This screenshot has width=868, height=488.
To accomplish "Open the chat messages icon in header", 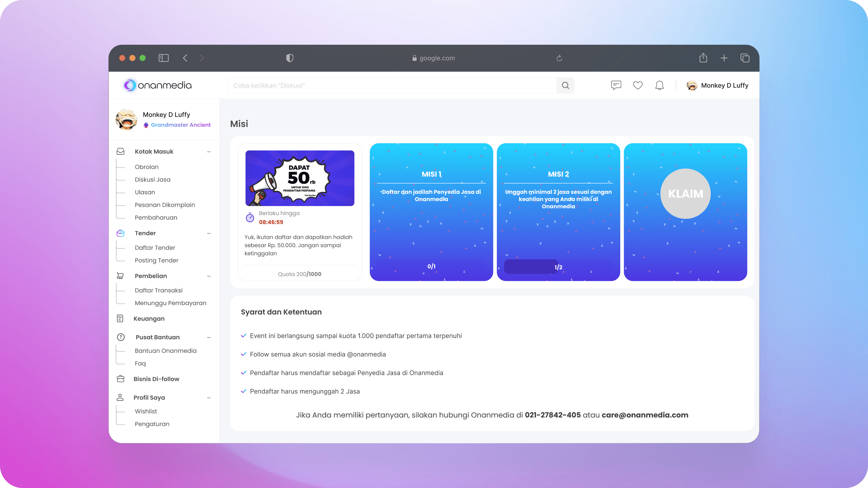I will point(616,85).
